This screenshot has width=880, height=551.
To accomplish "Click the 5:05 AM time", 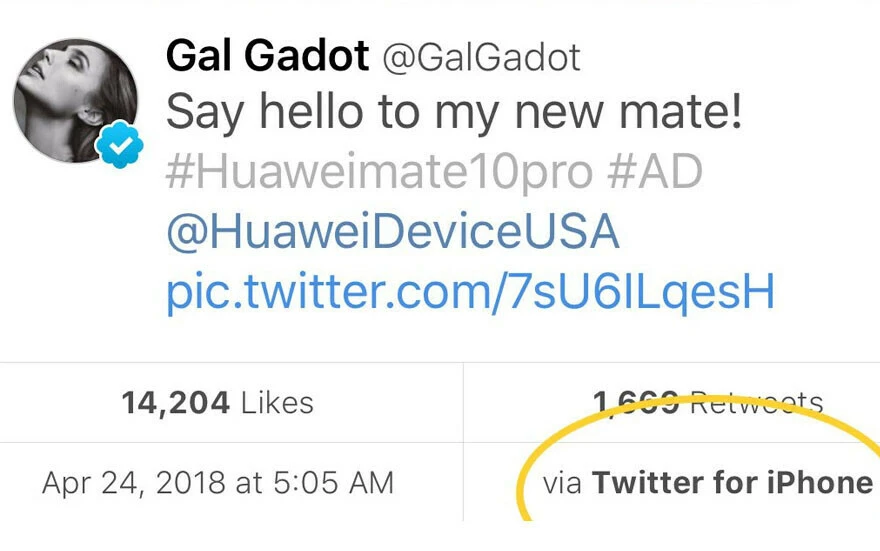I will tap(332, 483).
